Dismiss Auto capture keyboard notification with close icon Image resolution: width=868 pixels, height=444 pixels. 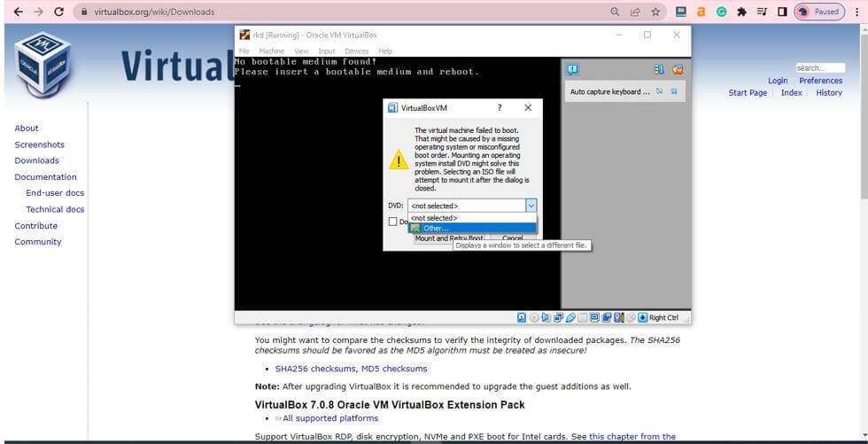674,91
